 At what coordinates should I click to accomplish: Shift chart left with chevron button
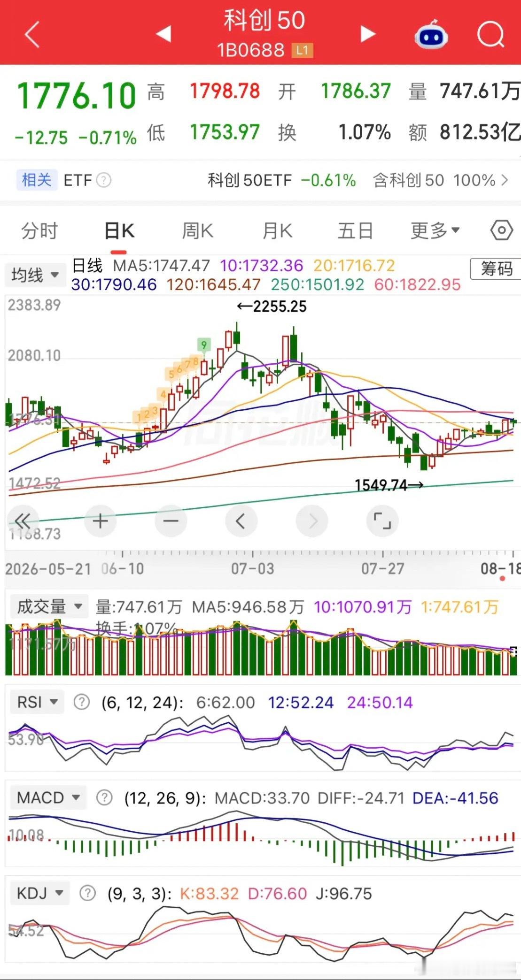241,521
